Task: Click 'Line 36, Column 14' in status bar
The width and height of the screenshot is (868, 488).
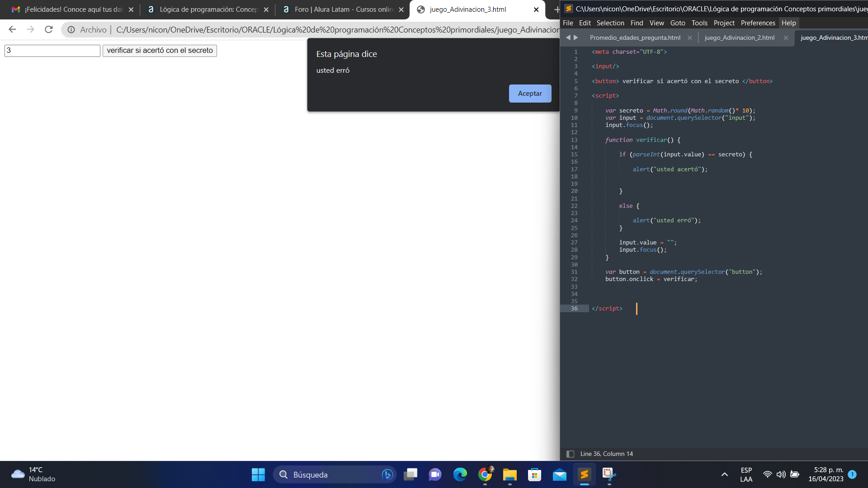Action: (606, 454)
